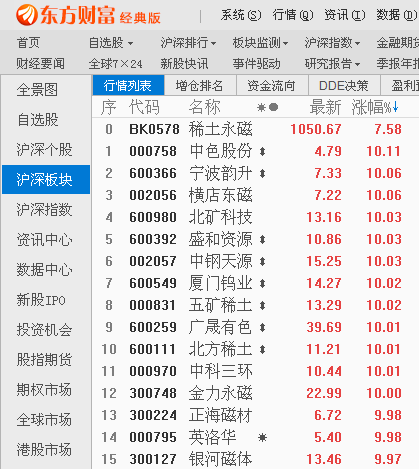The image size is (419, 469).
Task: Open 港股市场 from the sidebar
Action: [x=44, y=449]
